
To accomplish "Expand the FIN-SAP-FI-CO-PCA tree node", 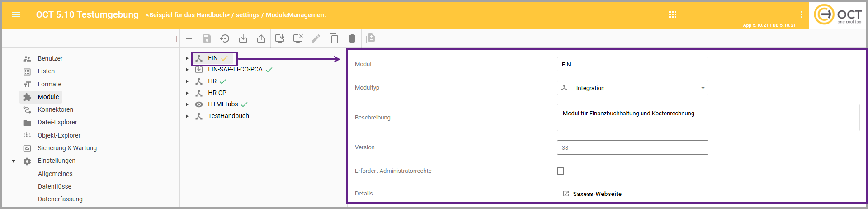I will pyautogui.click(x=187, y=70).
